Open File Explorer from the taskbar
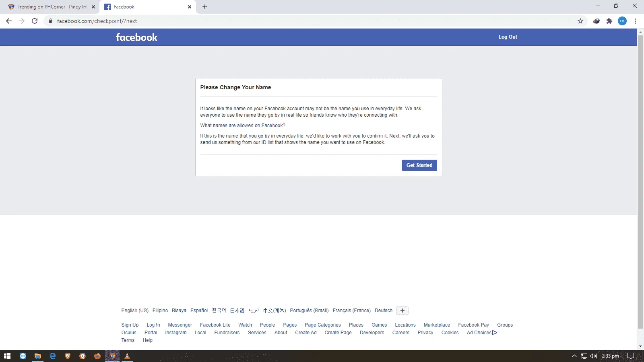644x362 pixels. pyautogui.click(x=38, y=356)
